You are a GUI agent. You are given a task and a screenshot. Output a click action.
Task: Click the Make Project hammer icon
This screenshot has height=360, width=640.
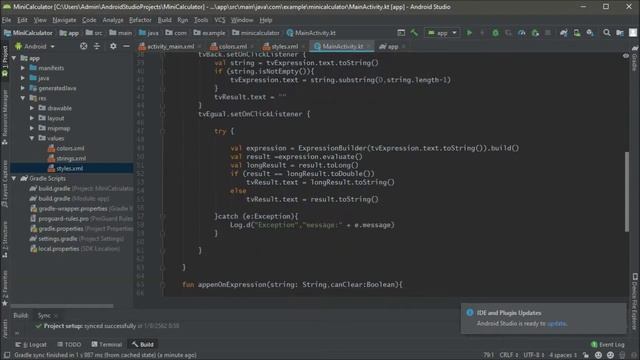(414, 33)
